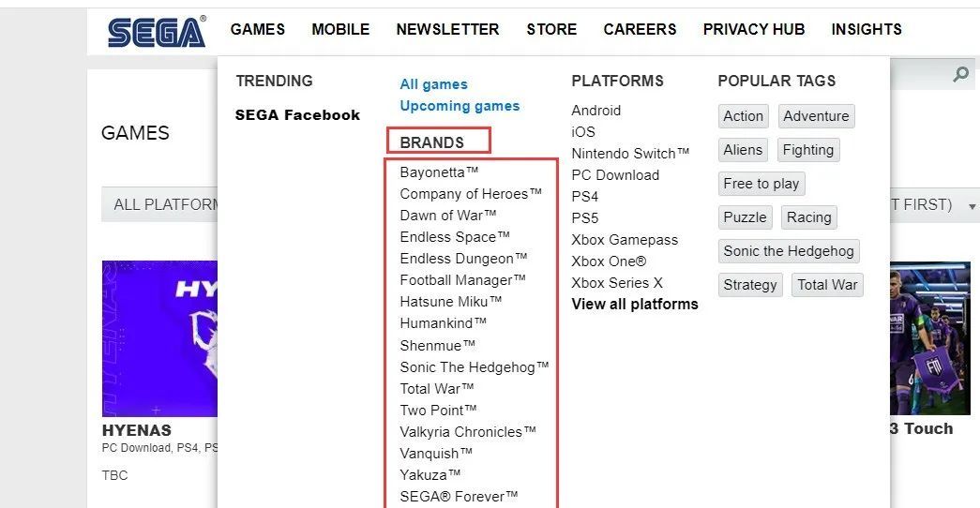Select the Action tag

tap(743, 116)
